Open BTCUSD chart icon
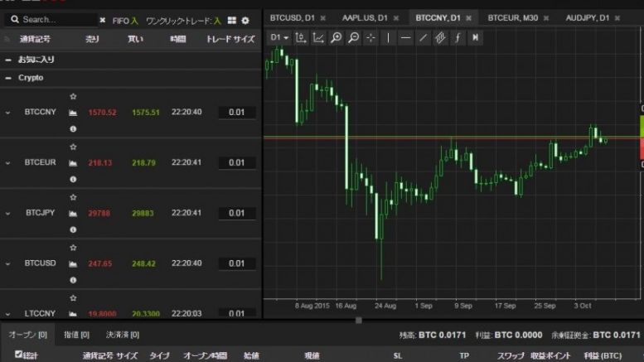 pos(73,264)
